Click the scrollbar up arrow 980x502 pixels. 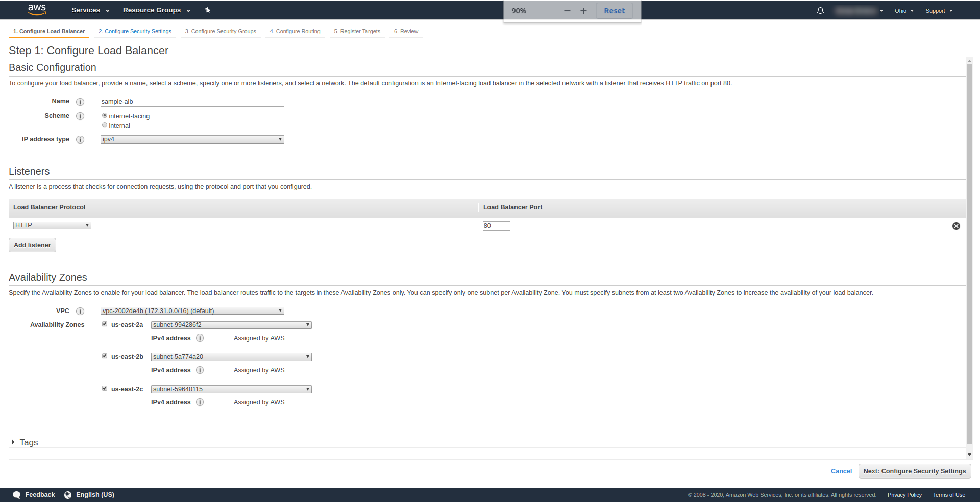(x=969, y=61)
